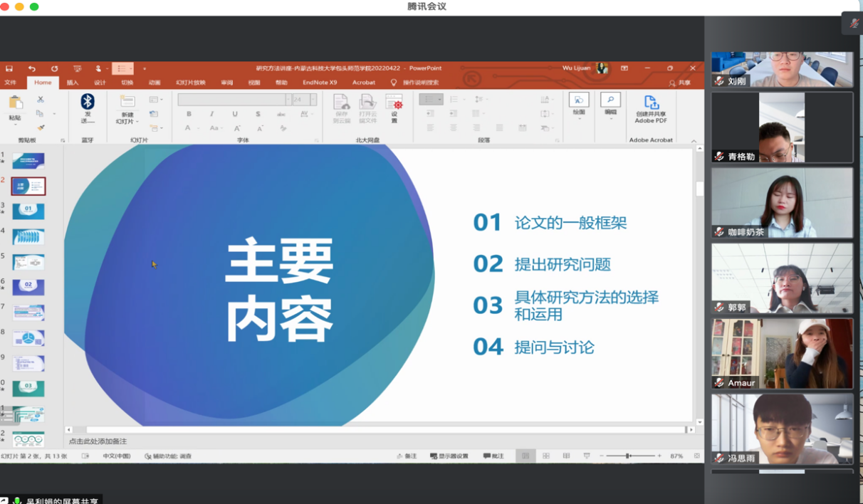Click the Cut scissors icon

[41, 100]
